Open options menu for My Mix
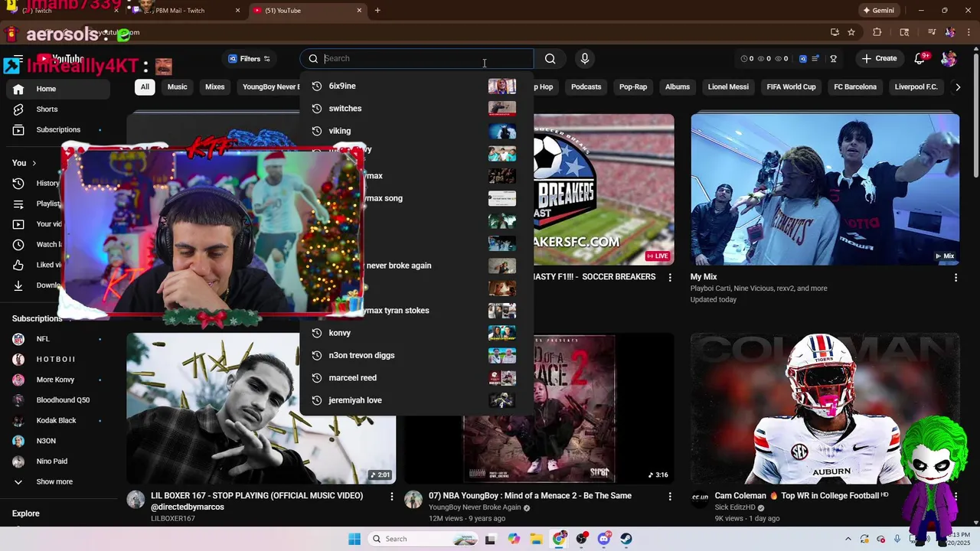This screenshot has width=980, height=551. point(955,278)
